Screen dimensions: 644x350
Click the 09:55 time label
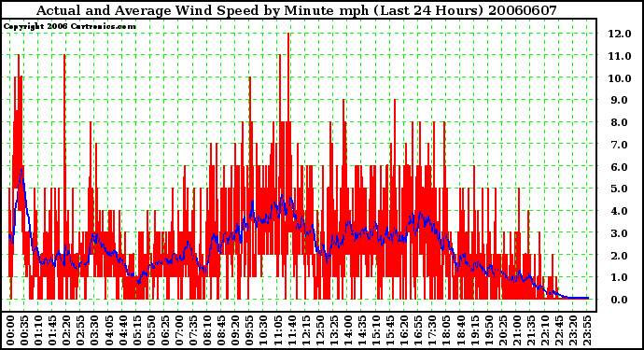click(250, 330)
